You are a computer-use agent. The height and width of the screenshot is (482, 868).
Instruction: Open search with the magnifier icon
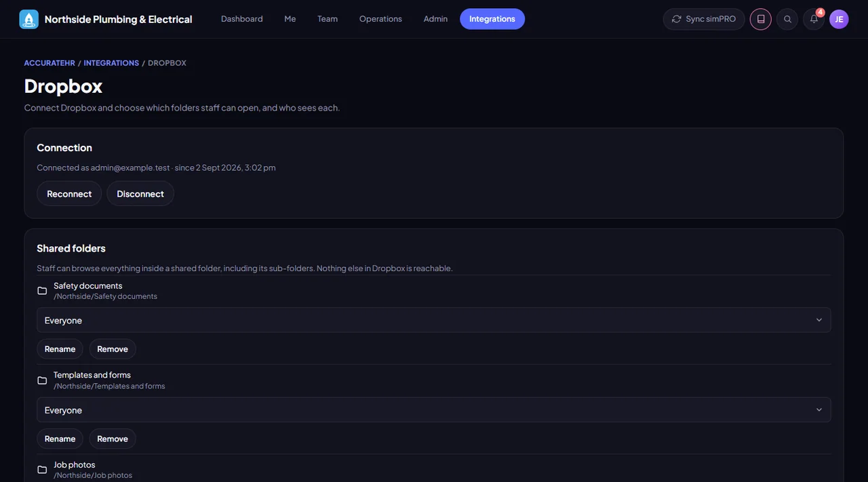[x=787, y=19]
